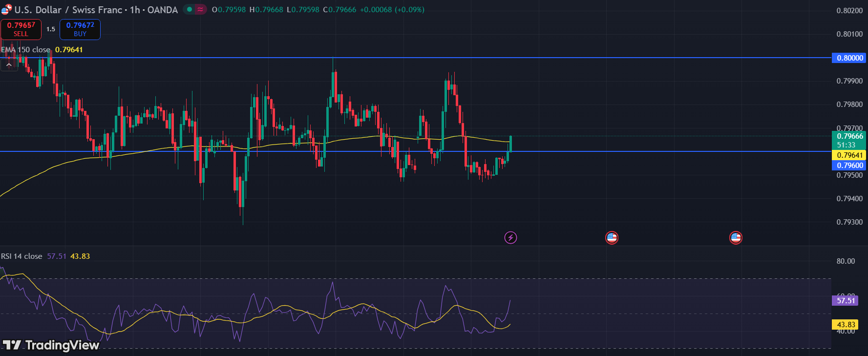Open the last US flag economic event

click(x=736, y=238)
